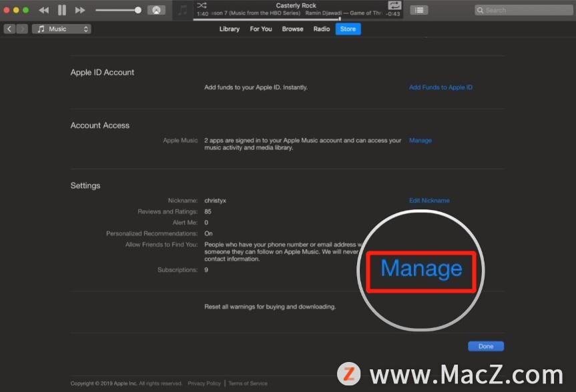Image resolution: width=576 pixels, height=392 pixels.
Task: Click the music note album artwork
Action: [183, 10]
